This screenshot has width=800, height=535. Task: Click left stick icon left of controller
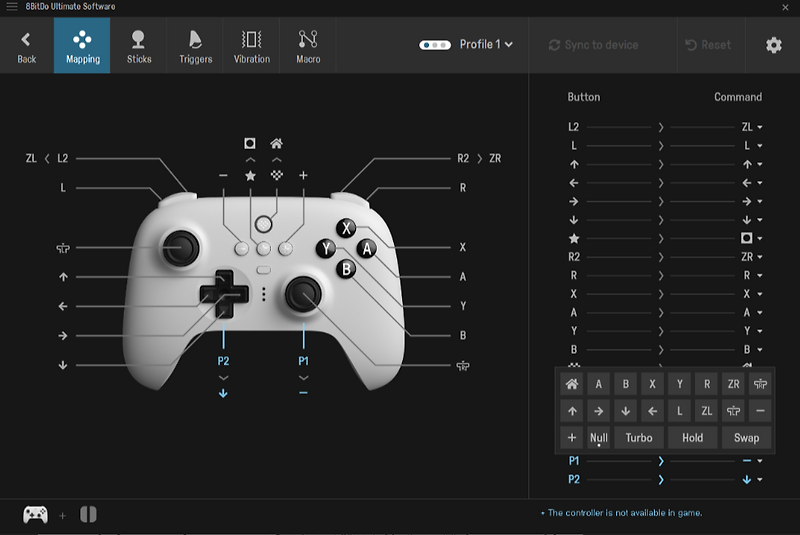tap(63, 248)
